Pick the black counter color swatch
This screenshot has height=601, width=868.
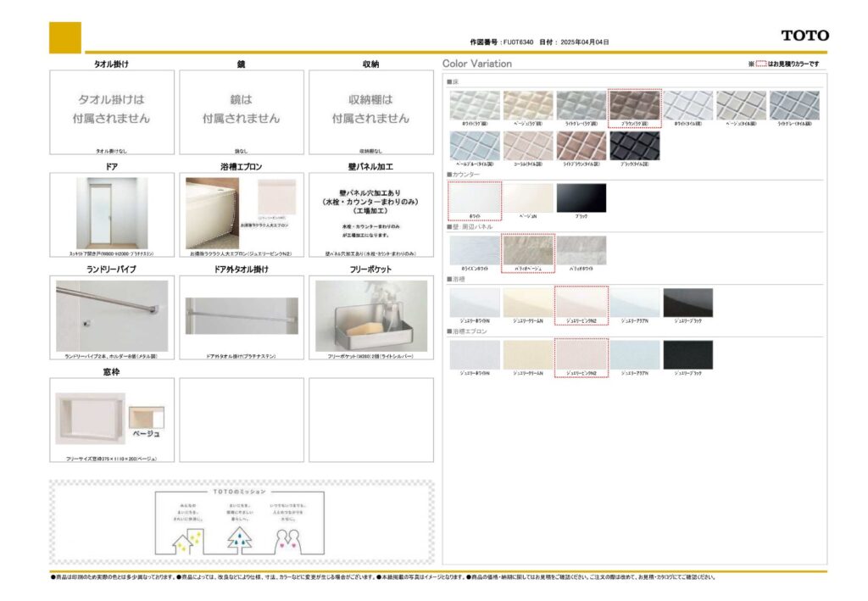pyautogui.click(x=581, y=198)
